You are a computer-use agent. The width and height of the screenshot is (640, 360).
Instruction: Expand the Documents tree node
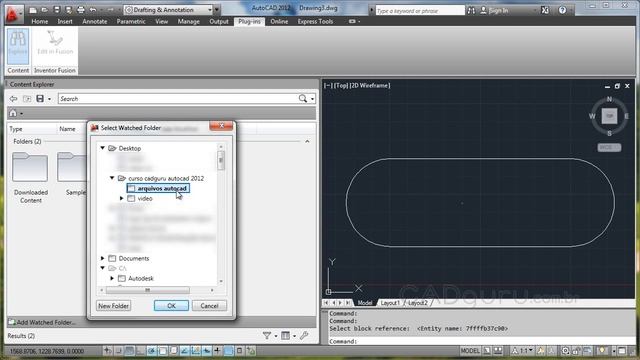[x=103, y=258]
